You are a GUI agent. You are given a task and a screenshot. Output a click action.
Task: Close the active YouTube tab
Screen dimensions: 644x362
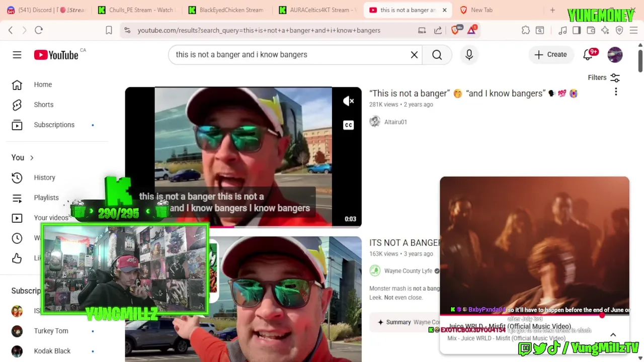click(x=444, y=10)
